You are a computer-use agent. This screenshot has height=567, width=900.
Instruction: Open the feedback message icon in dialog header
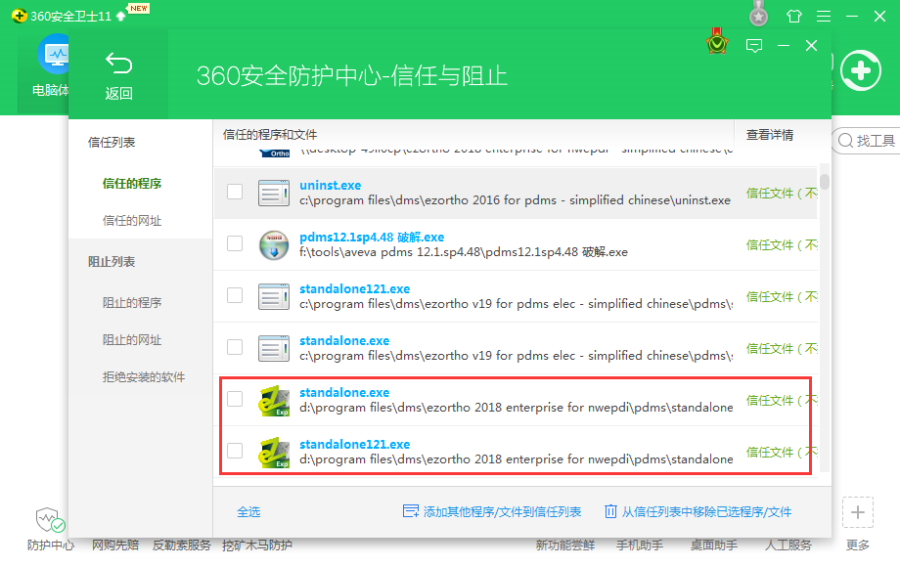pyautogui.click(x=754, y=45)
